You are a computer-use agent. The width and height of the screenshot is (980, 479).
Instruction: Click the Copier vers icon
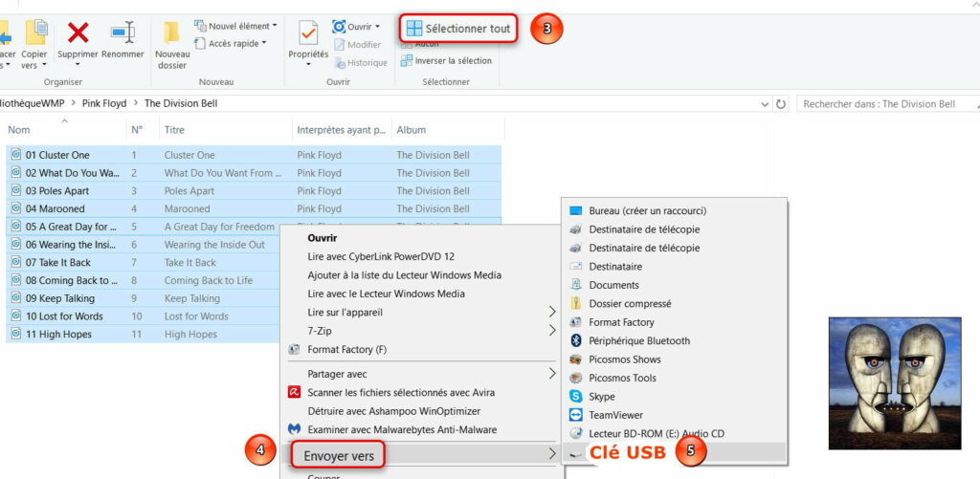(x=35, y=33)
